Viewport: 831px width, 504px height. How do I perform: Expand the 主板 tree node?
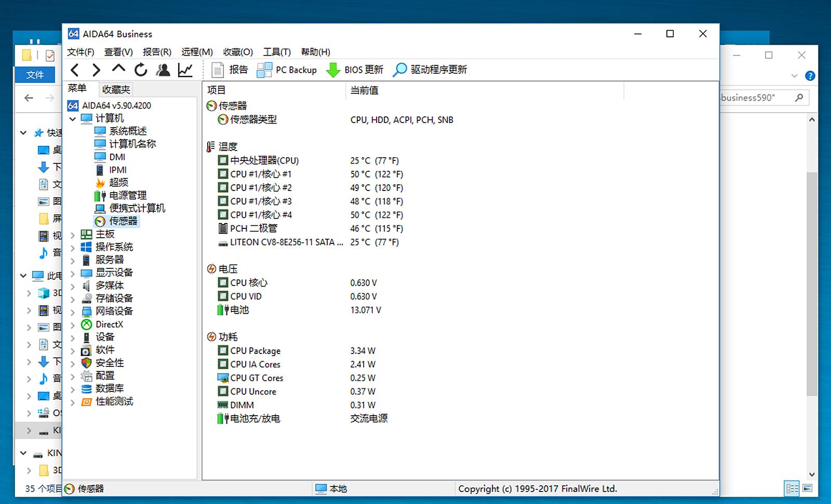point(73,235)
